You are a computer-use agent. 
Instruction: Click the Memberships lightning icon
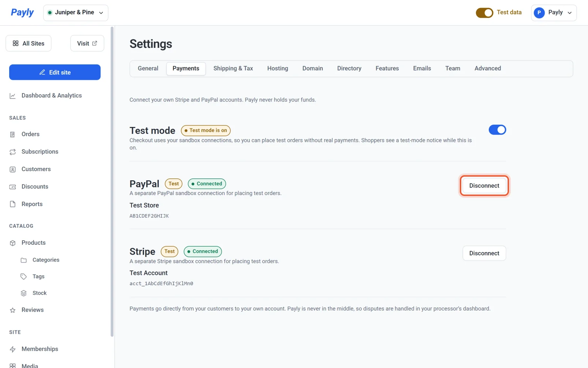[12, 349]
